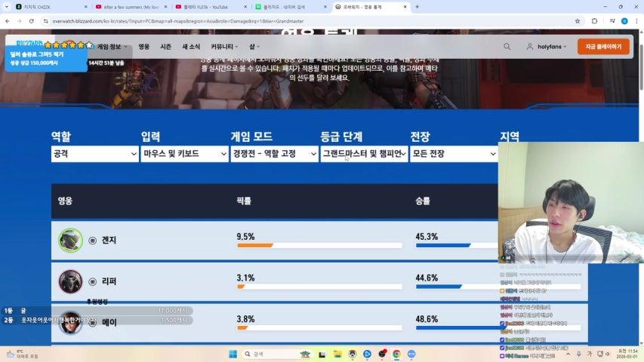Open the 영웅 nav item
Viewport: 644px width, 362px height.
coord(143,47)
